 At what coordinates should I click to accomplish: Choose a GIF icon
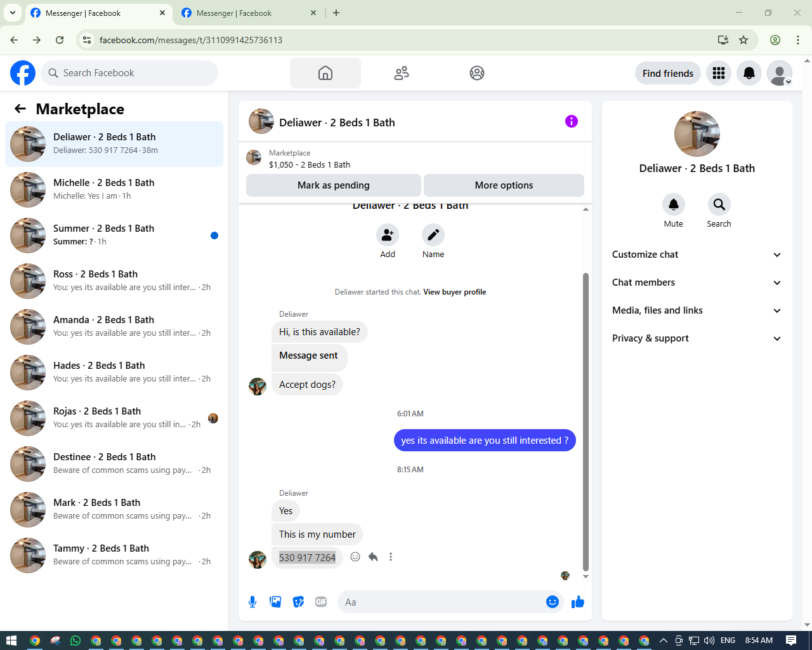click(x=321, y=602)
